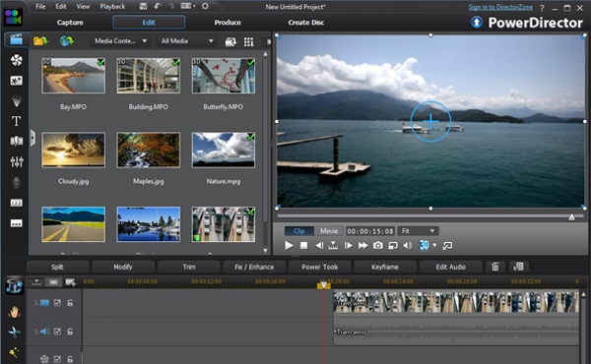Switch to the Capture tab
The image size is (591, 364).
pos(70,23)
